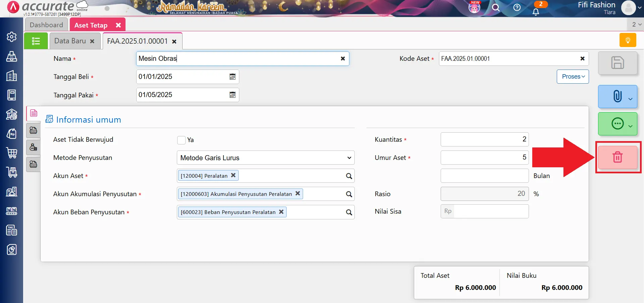This screenshot has height=303, width=644.
Task: Remove the Peralatan tag from Akun Aset
Action: coord(233,175)
